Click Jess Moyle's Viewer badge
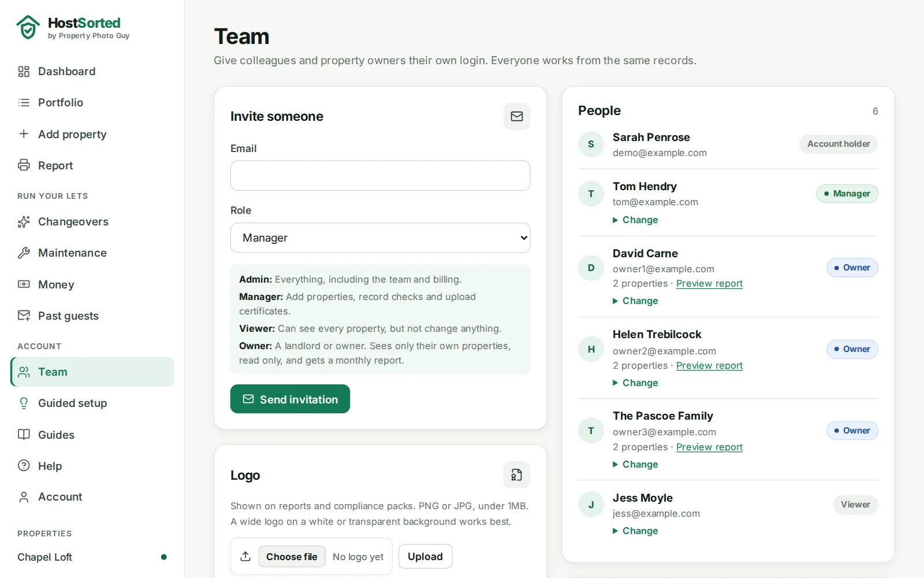Screen dimensions: 924x578 [855, 505]
